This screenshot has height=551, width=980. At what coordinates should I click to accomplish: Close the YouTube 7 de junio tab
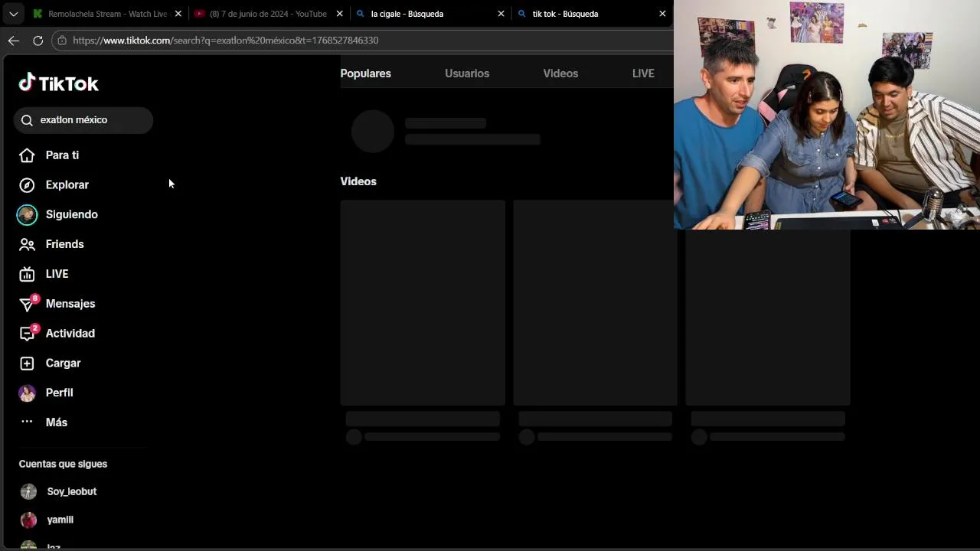point(340,14)
